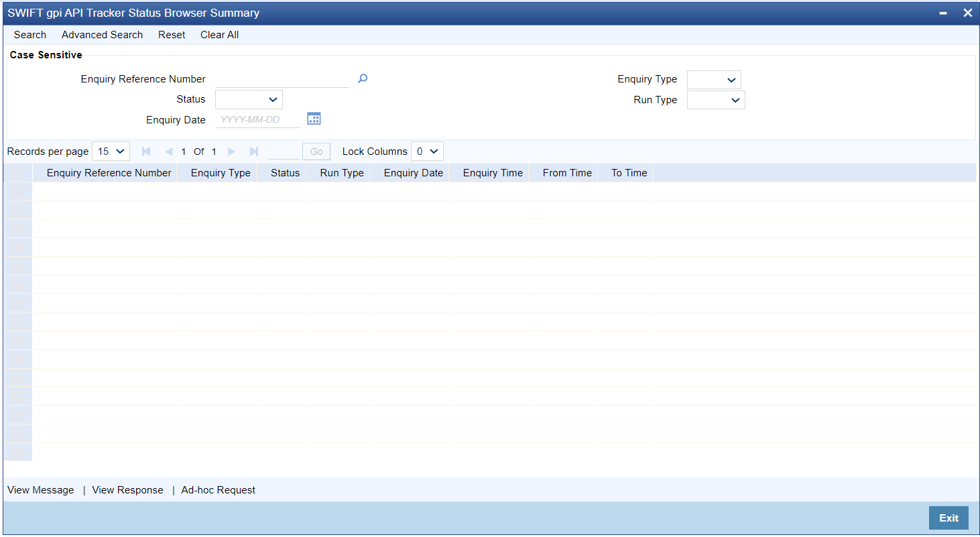Image resolution: width=980 pixels, height=537 pixels.
Task: Click the From Time column header
Action: click(567, 173)
